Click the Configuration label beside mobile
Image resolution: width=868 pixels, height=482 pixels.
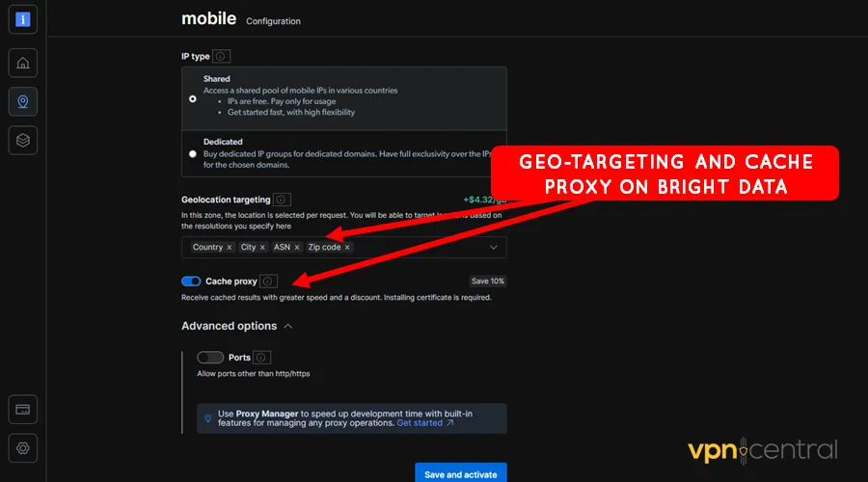coord(274,21)
